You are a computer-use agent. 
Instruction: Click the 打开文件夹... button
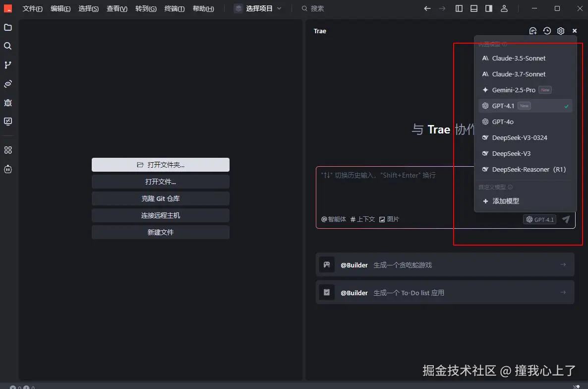tap(161, 165)
